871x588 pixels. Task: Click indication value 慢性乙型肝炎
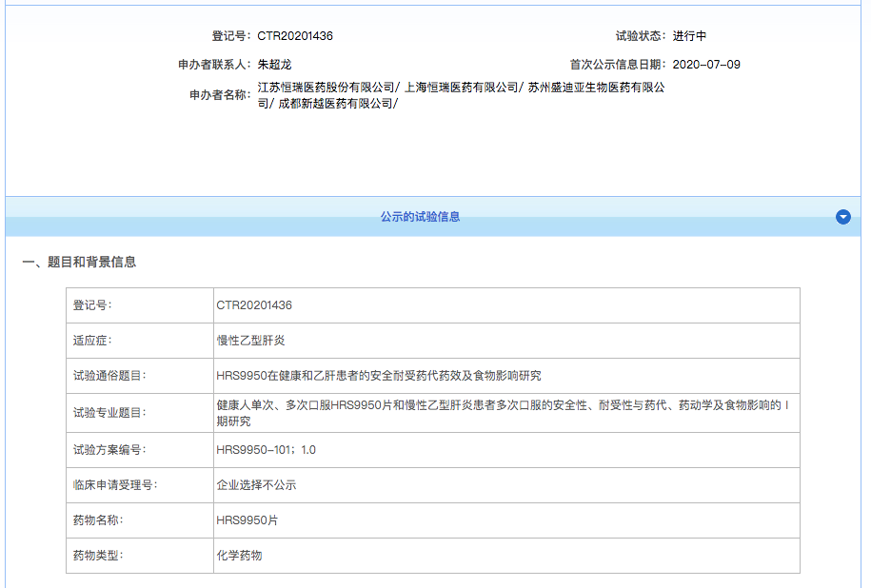coord(250,341)
